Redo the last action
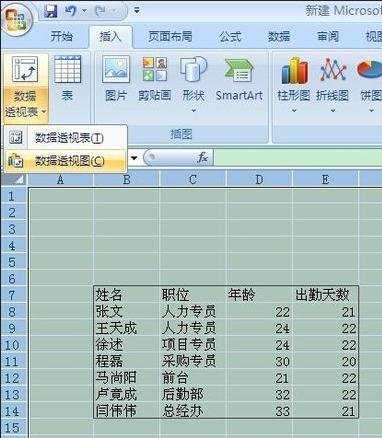 point(101,11)
